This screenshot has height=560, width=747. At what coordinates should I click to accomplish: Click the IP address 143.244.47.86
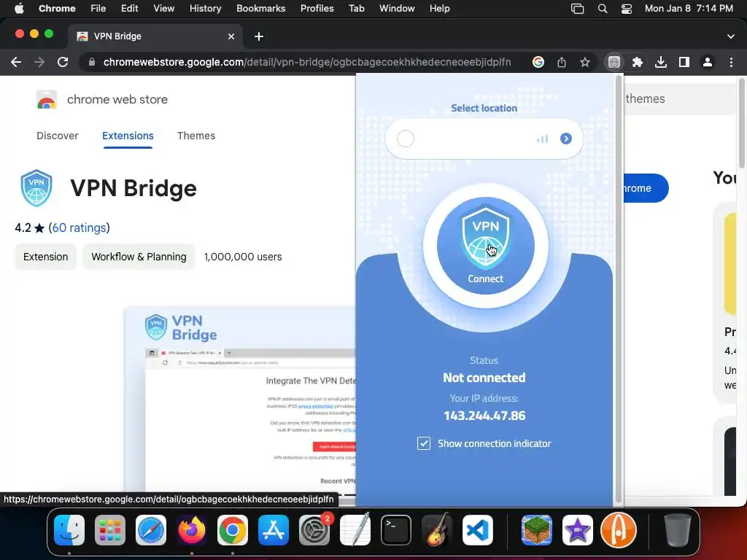tap(484, 416)
